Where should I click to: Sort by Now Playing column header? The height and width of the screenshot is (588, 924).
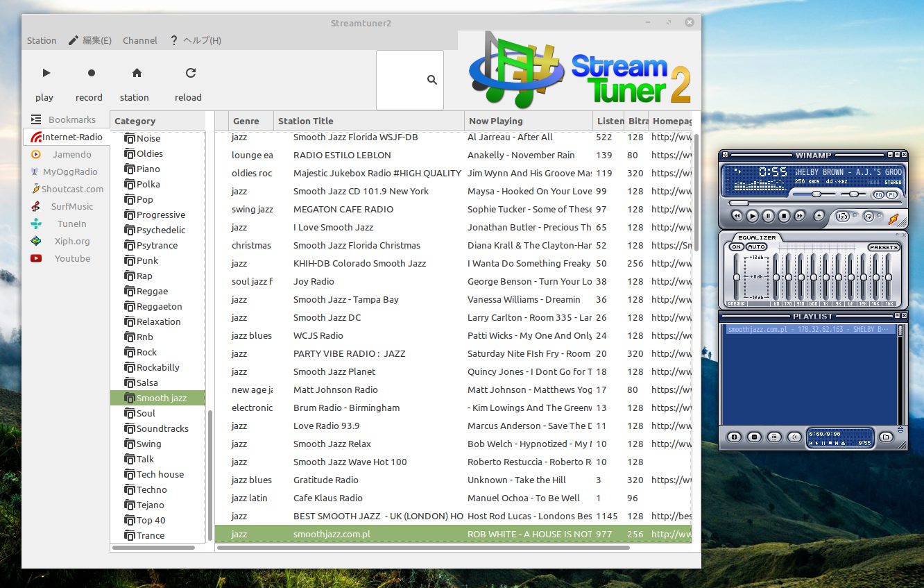[x=529, y=121]
